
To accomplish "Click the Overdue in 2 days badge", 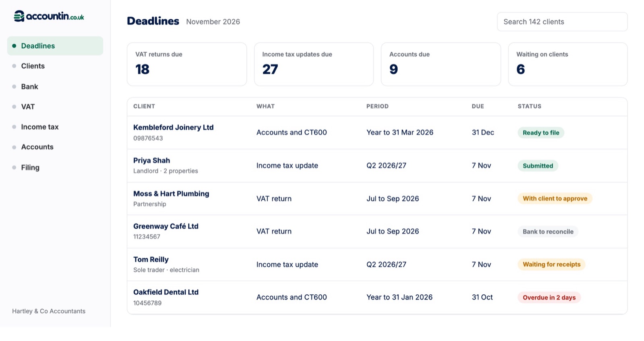I will (549, 298).
